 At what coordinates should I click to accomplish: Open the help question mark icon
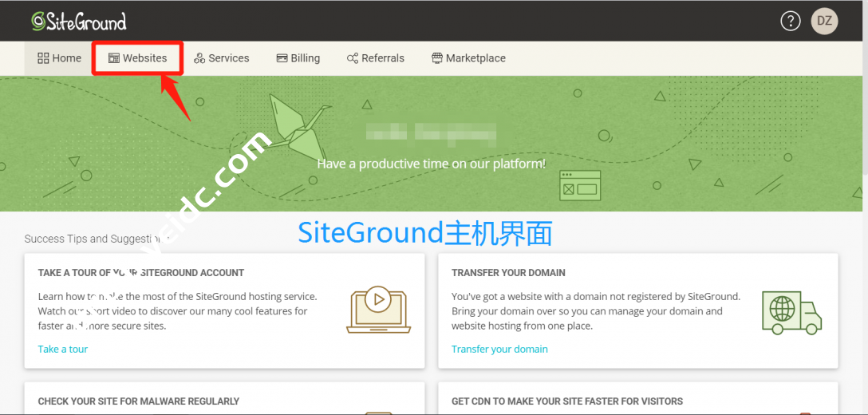tap(790, 22)
